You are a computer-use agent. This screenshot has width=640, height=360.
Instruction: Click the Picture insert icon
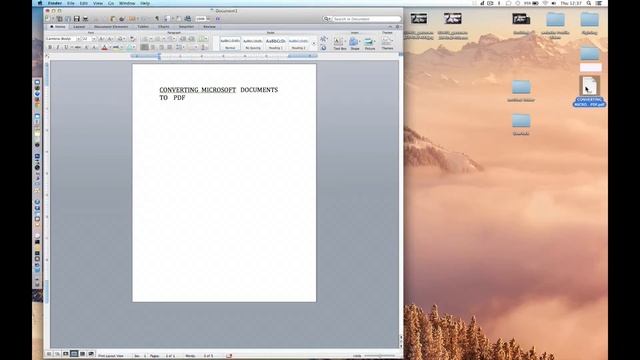click(x=369, y=43)
